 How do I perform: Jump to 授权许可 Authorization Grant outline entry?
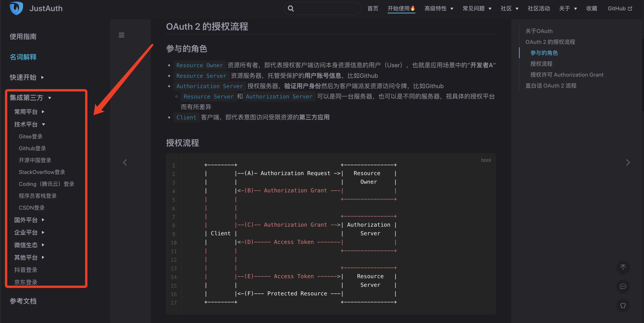click(x=567, y=75)
